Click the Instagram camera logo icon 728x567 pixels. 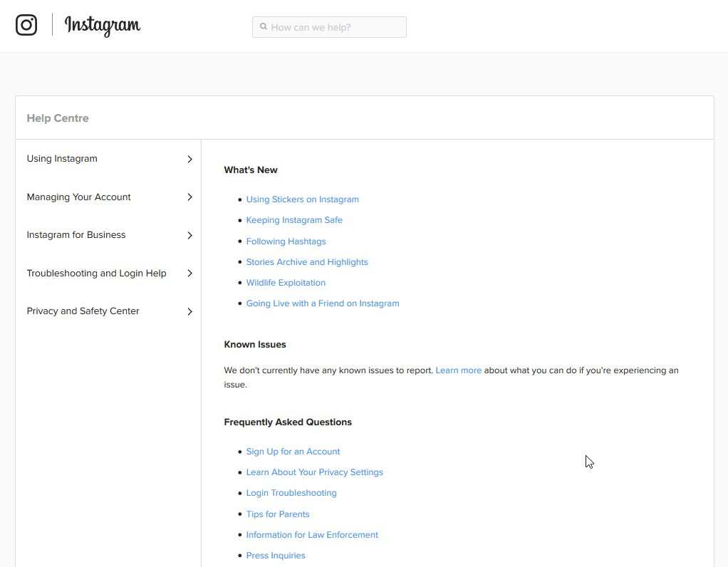click(x=26, y=25)
